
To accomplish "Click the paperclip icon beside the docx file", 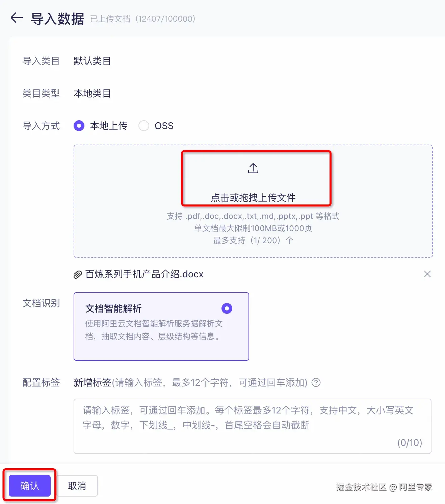I will click(78, 275).
